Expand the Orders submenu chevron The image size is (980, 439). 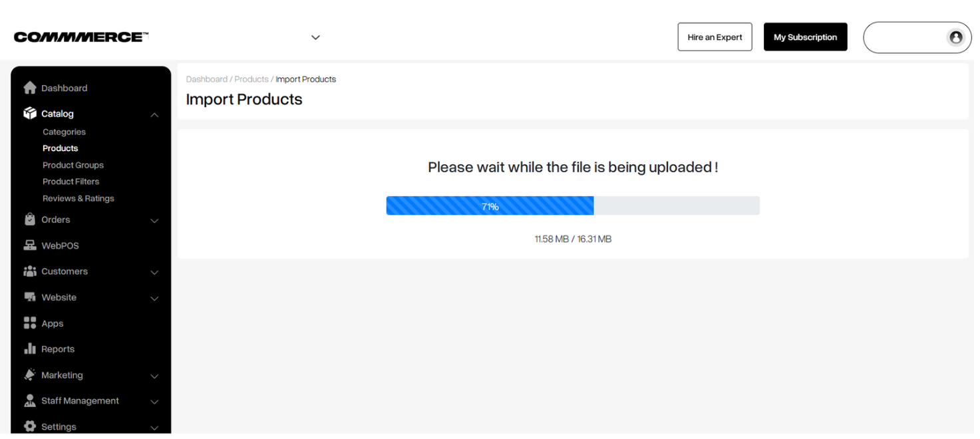pos(155,221)
